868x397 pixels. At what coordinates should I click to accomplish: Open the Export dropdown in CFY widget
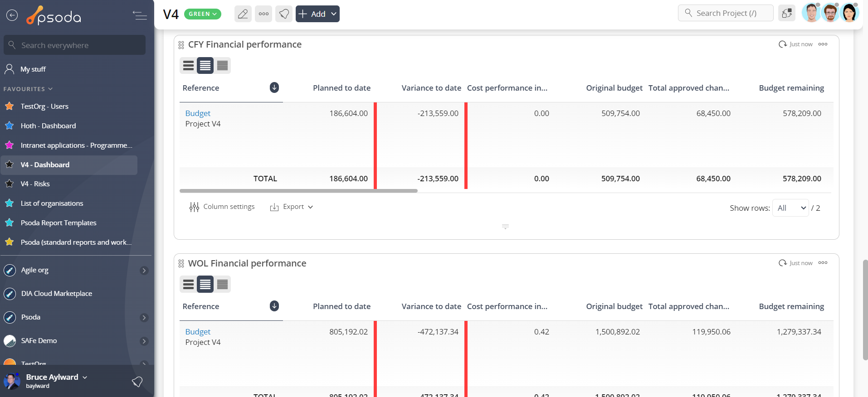[x=292, y=207]
